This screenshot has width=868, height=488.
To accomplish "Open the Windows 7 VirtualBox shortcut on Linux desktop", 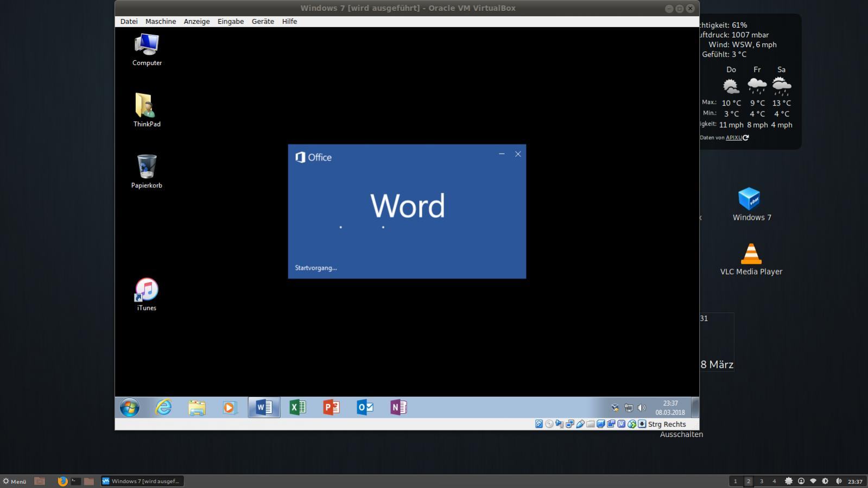I will 752,204.
